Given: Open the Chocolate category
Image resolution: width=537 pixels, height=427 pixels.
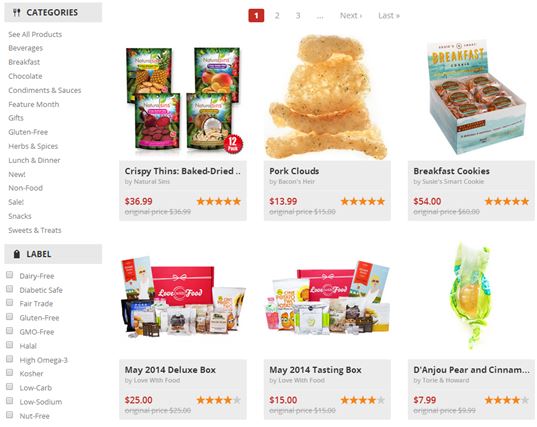Looking at the screenshot, I should (25, 76).
